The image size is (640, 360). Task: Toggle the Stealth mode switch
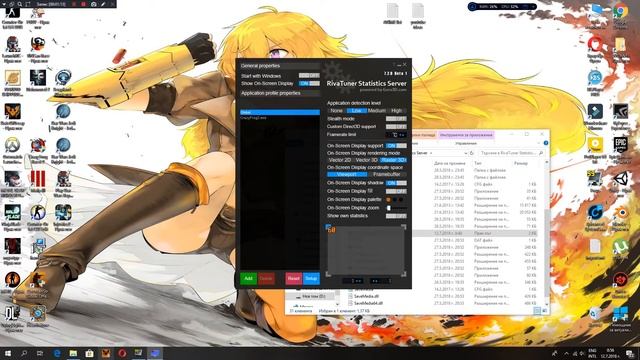point(396,119)
